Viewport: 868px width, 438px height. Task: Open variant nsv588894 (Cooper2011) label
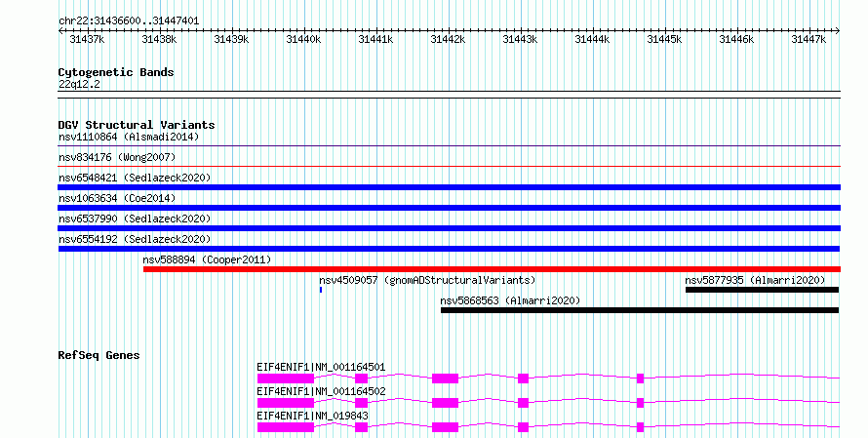[207, 259]
